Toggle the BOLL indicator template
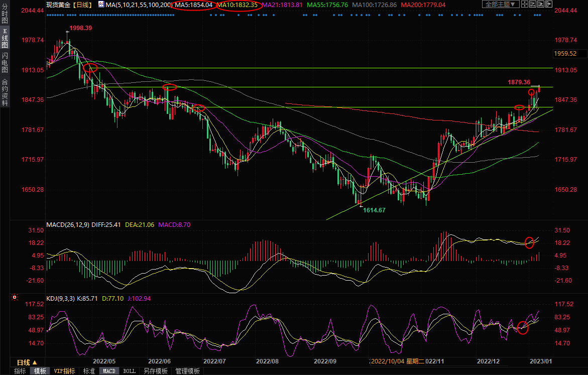588x375 pixels. coord(129,371)
